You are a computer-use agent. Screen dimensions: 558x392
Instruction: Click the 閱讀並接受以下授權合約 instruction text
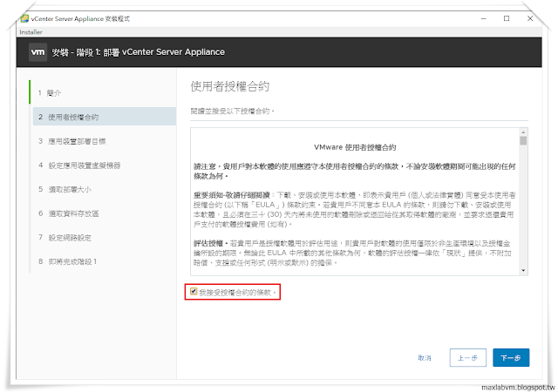click(x=233, y=112)
